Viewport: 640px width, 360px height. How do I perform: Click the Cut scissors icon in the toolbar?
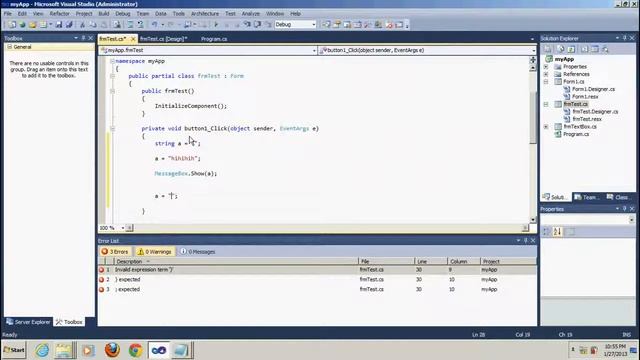pos(82,24)
